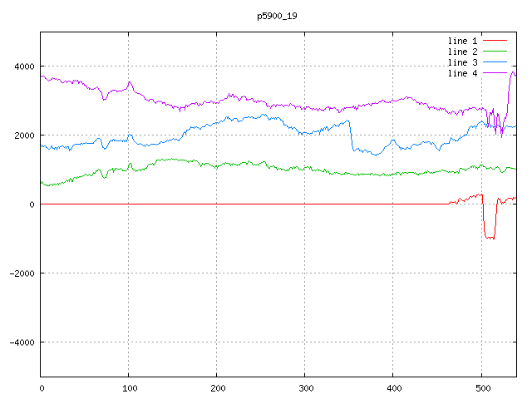Click the purple line's peak near x=100
The image size is (532, 399).
pyautogui.click(x=130, y=82)
